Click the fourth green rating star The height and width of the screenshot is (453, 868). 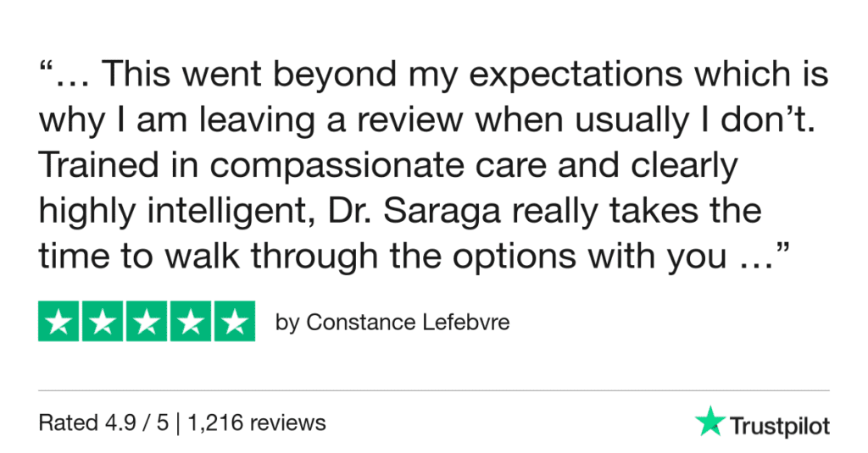(x=190, y=321)
